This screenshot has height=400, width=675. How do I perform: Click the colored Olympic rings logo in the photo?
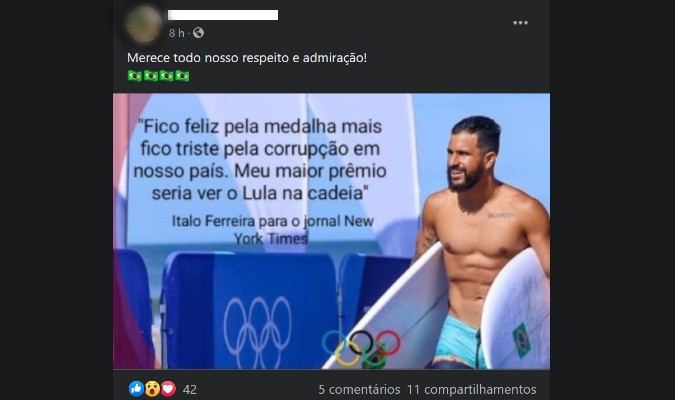(362, 349)
